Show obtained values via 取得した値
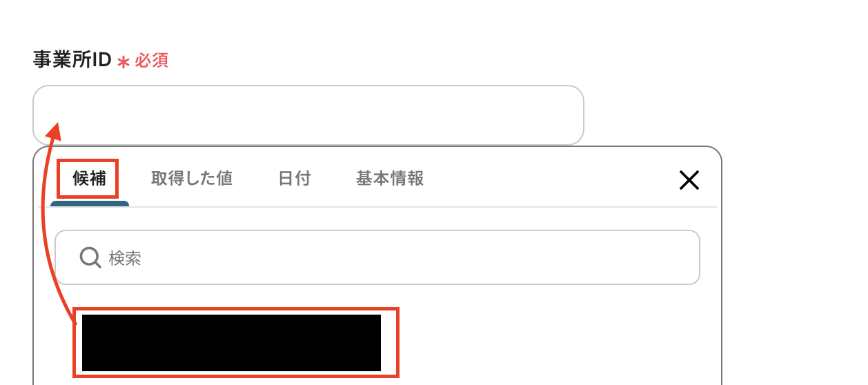 tap(192, 179)
